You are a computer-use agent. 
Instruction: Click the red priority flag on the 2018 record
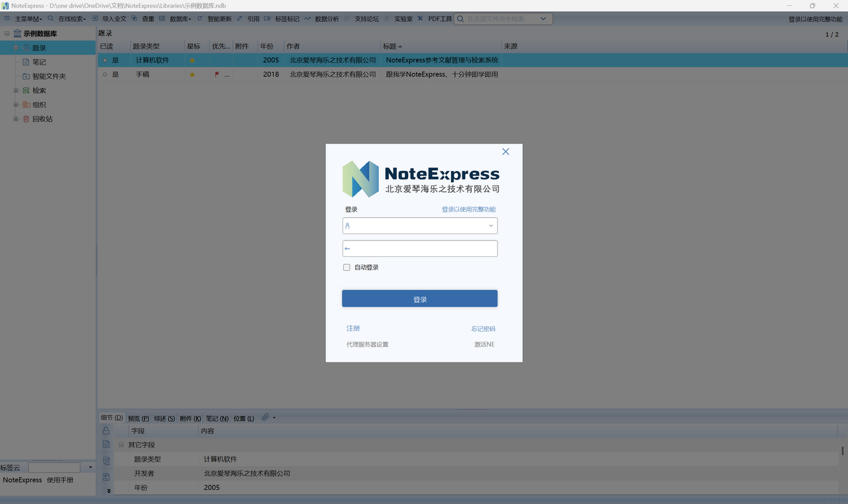215,74
